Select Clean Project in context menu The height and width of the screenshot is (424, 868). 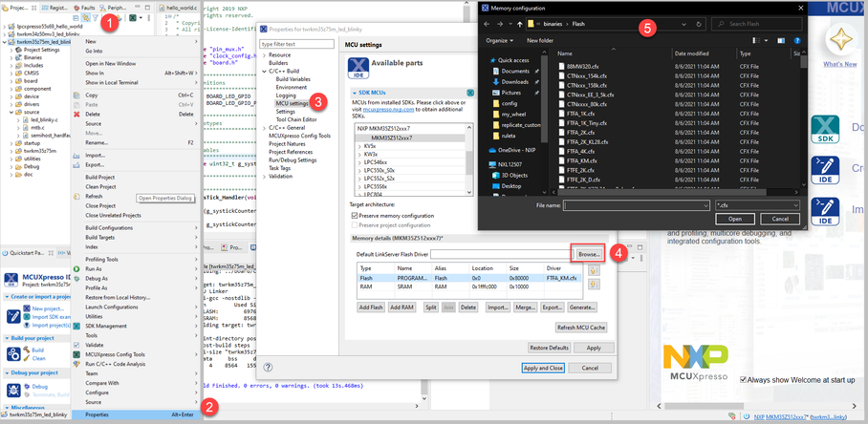pyautogui.click(x=136, y=187)
